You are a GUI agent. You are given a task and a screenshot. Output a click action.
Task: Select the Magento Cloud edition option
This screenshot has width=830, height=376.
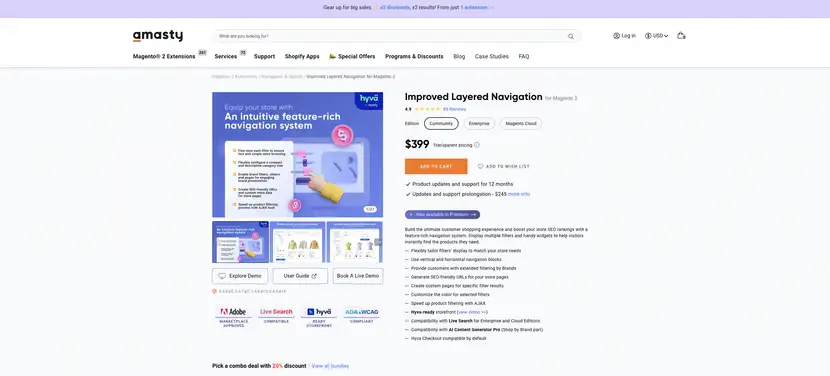pos(521,123)
